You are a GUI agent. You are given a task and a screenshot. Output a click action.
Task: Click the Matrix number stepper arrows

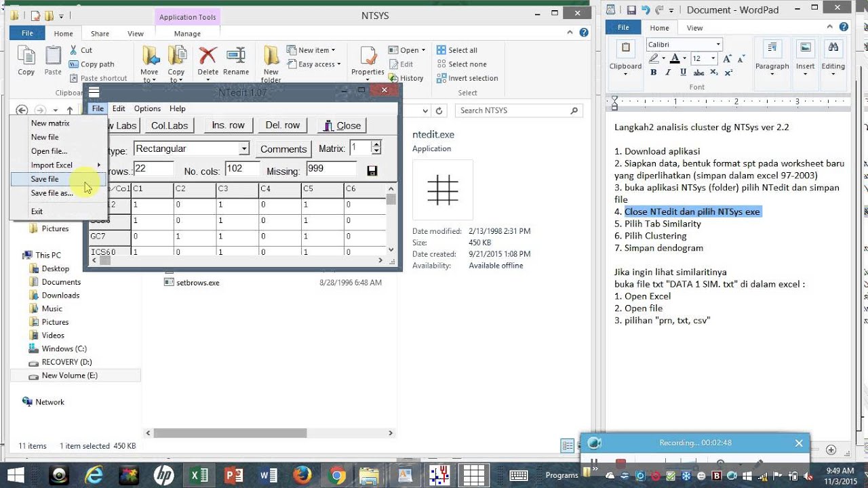[376, 148]
